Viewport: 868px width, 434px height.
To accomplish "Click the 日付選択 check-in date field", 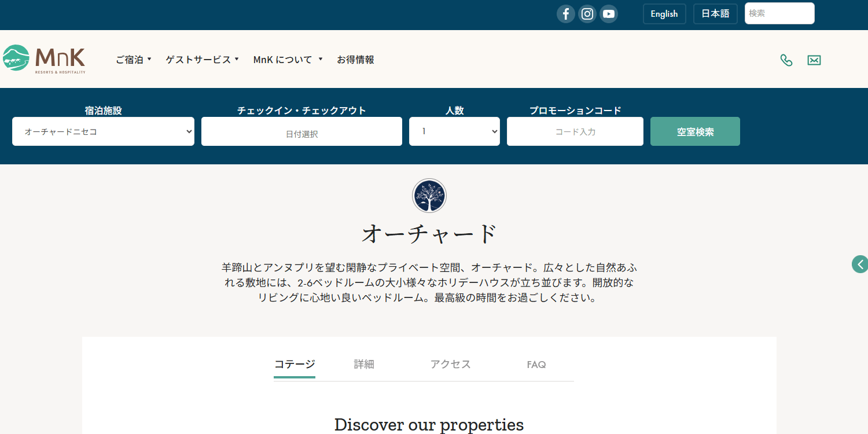I will click(x=301, y=132).
